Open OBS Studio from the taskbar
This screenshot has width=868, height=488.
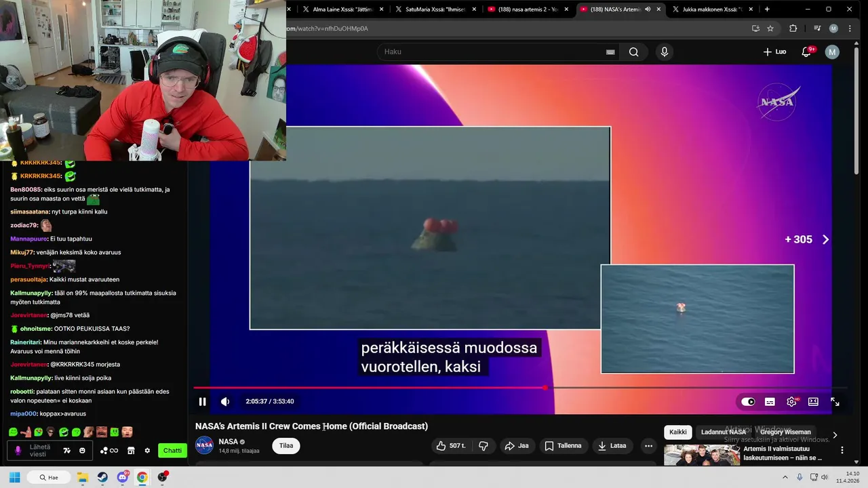(x=162, y=477)
